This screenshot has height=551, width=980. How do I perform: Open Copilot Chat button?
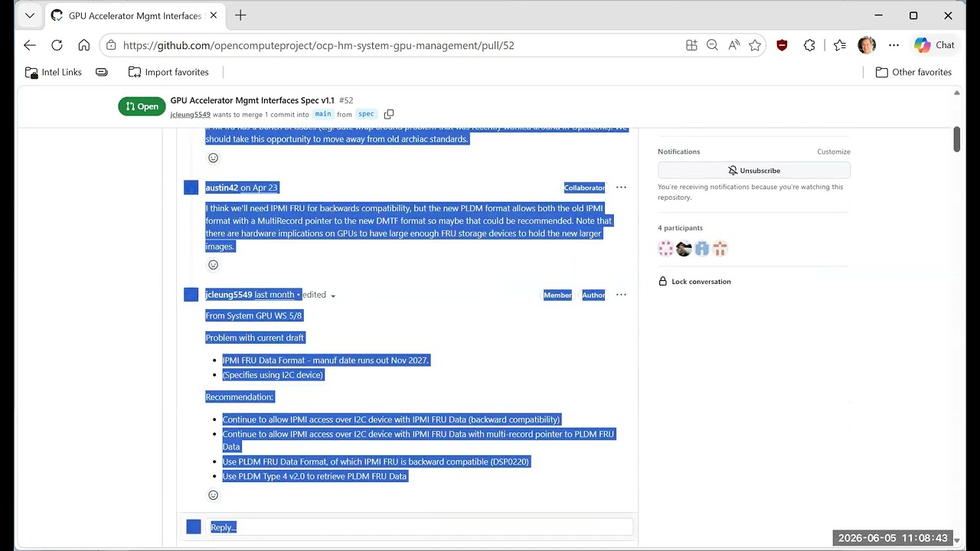(934, 45)
